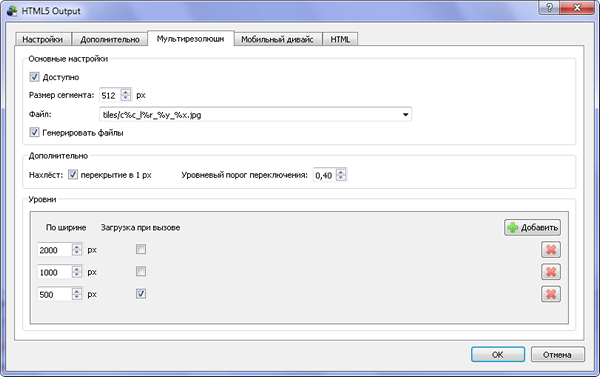Open the Файл filename pattern dropdown
The image size is (600, 377).
click(x=406, y=114)
